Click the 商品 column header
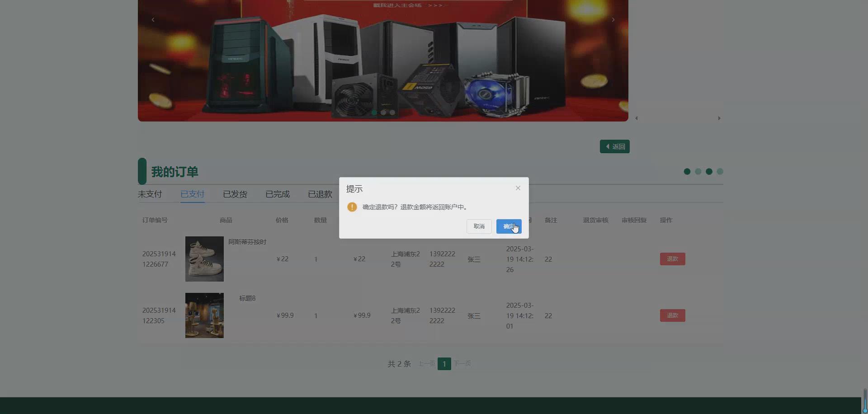This screenshot has width=868, height=414. 226,220
